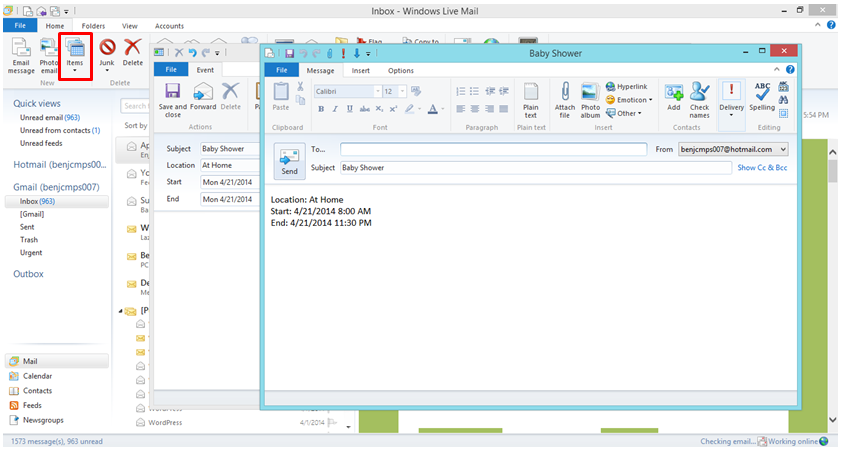Insert a Hyperlink from the Insert group
This screenshot has width=841, height=450.
click(626, 86)
